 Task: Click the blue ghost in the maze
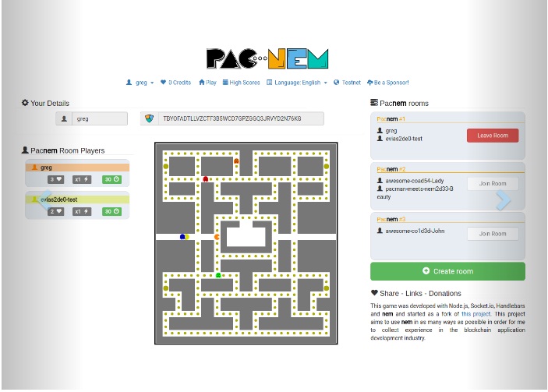(182, 237)
